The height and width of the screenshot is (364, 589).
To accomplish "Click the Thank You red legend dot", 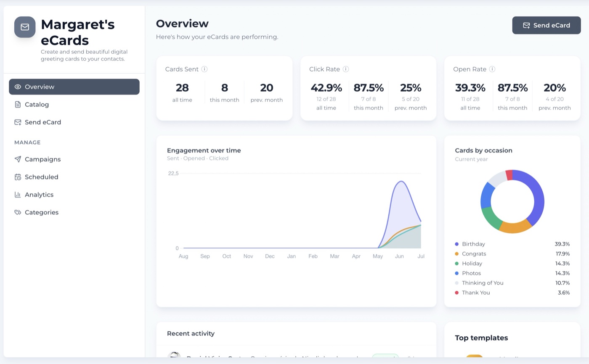I will (456, 293).
